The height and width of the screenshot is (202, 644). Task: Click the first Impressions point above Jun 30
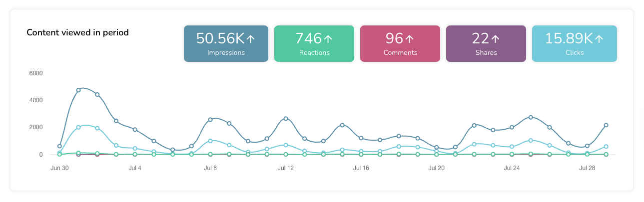click(59, 146)
